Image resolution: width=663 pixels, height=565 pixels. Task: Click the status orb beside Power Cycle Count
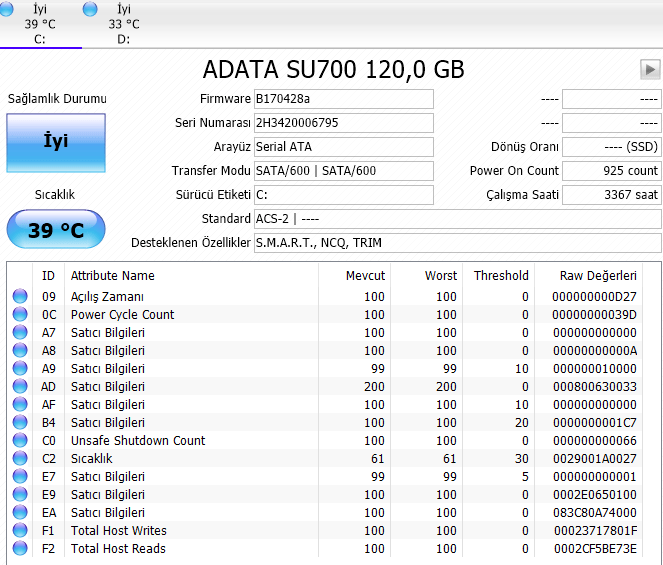[x=20, y=315]
